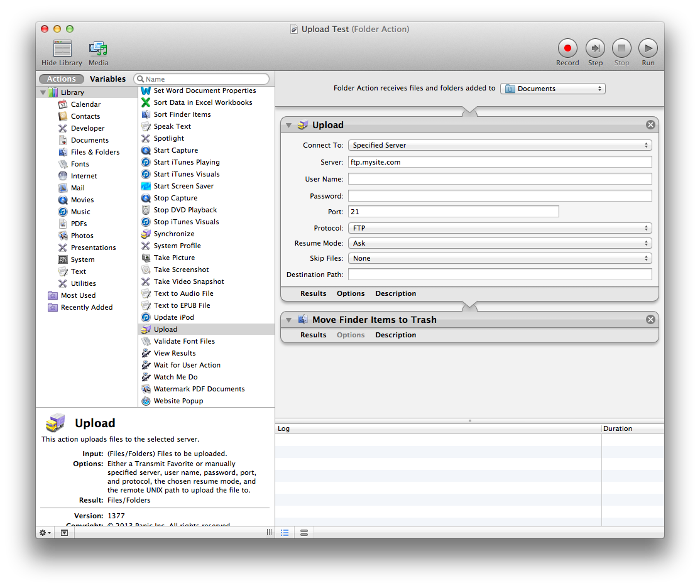Click the User Name field
Viewport: 700px width, 588px height.
click(x=500, y=179)
